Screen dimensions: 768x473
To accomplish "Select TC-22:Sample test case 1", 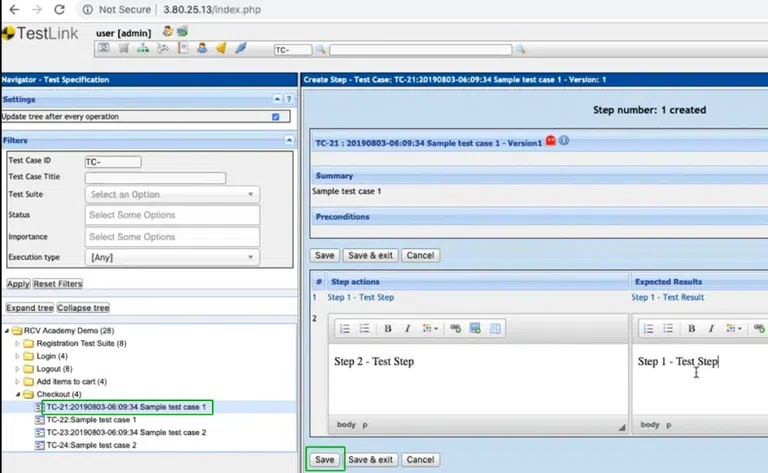I will (91, 420).
